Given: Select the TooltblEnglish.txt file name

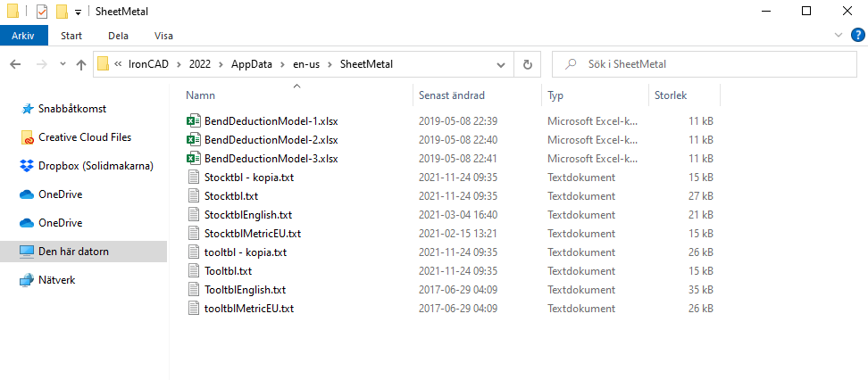Looking at the screenshot, I should pos(245,290).
